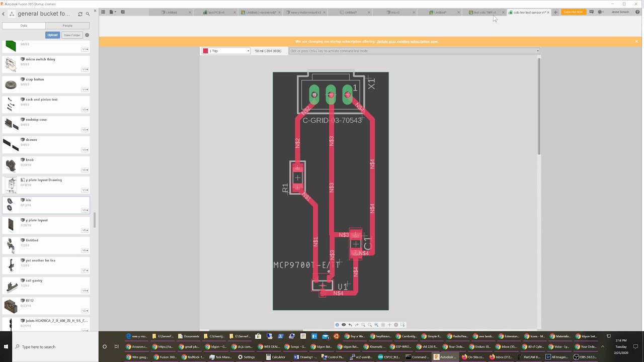Open the 1 Top layer dropdown

pyautogui.click(x=226, y=51)
